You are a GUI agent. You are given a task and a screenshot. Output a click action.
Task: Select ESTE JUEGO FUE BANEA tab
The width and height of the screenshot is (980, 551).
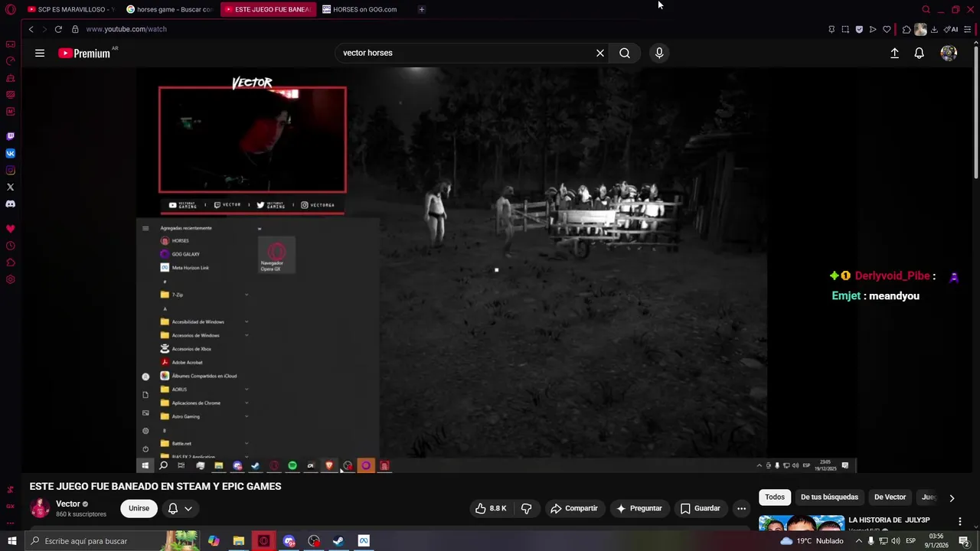point(268,9)
